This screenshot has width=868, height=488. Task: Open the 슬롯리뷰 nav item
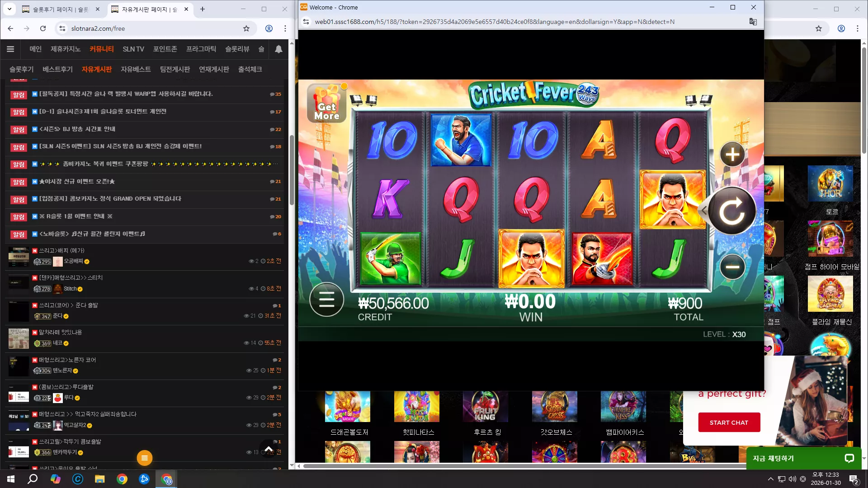coord(237,49)
